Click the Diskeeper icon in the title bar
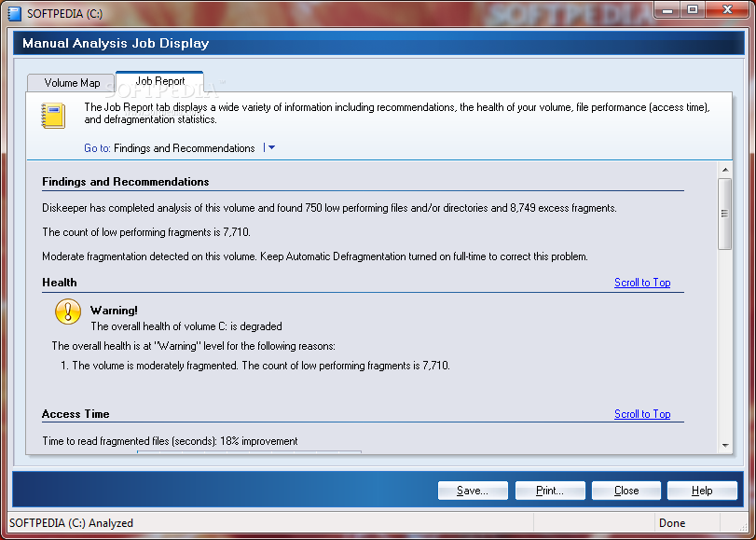The width and height of the screenshot is (756, 540). pos(15,13)
